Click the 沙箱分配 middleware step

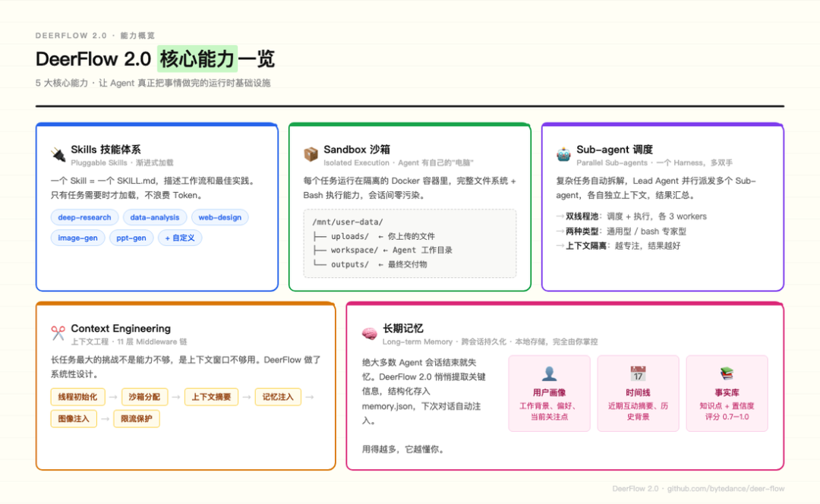(x=144, y=397)
